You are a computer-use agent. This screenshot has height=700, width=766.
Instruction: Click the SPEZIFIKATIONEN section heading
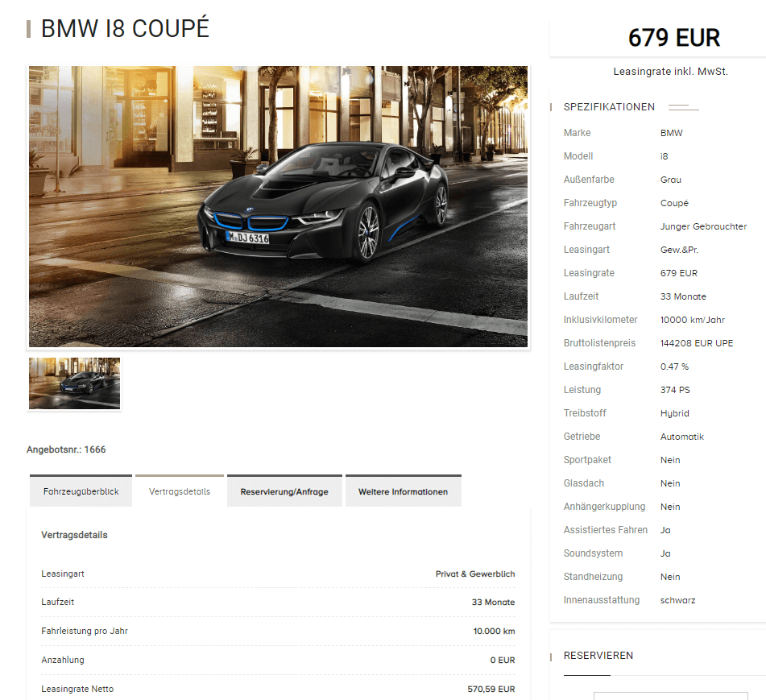pos(609,107)
